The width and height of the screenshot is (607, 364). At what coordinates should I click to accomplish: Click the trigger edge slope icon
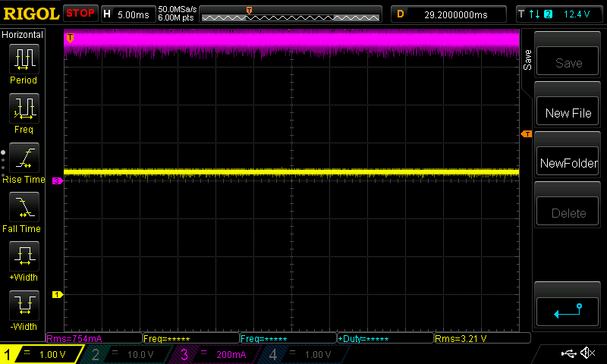[535, 14]
